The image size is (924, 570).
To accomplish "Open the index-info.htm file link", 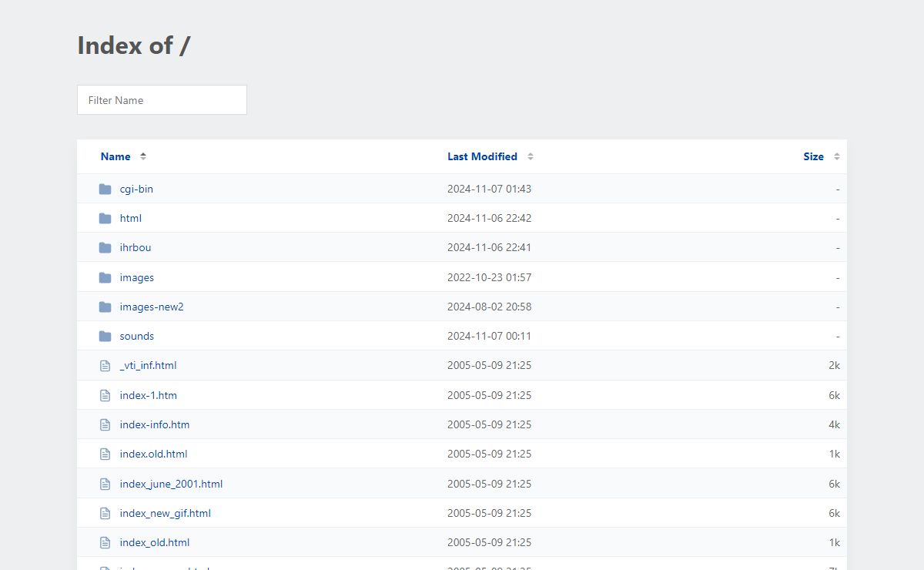I will [155, 424].
